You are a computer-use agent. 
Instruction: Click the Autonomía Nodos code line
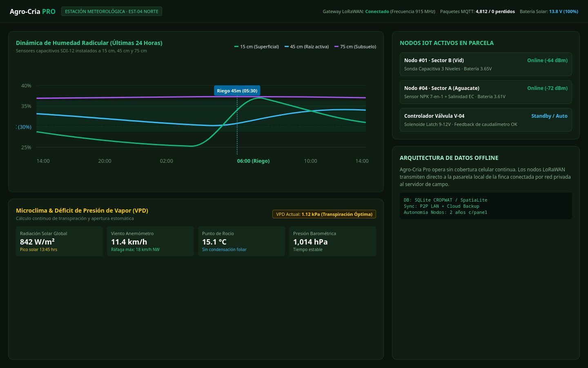[x=445, y=212]
